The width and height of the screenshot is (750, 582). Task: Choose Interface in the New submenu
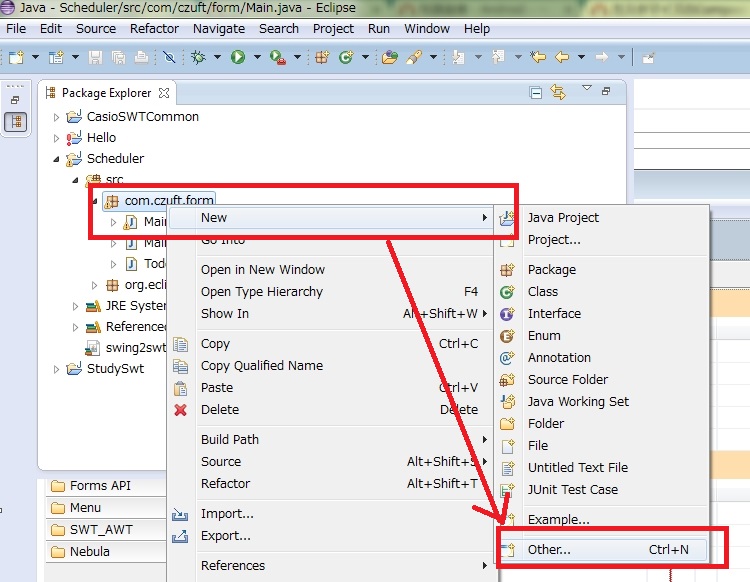coord(554,314)
